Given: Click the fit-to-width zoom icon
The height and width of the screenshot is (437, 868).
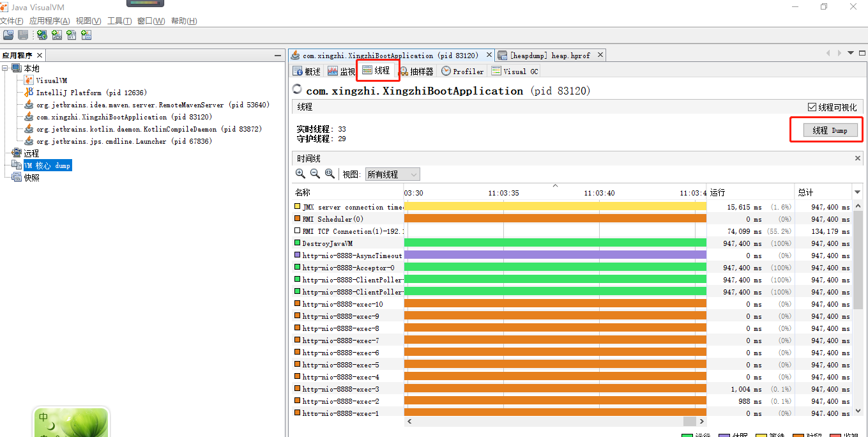Looking at the screenshot, I should (330, 174).
